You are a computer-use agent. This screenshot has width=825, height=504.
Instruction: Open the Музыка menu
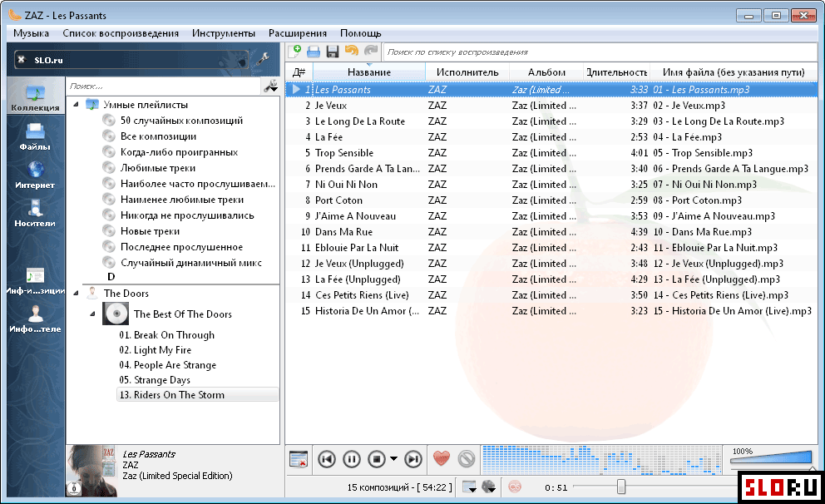click(31, 33)
